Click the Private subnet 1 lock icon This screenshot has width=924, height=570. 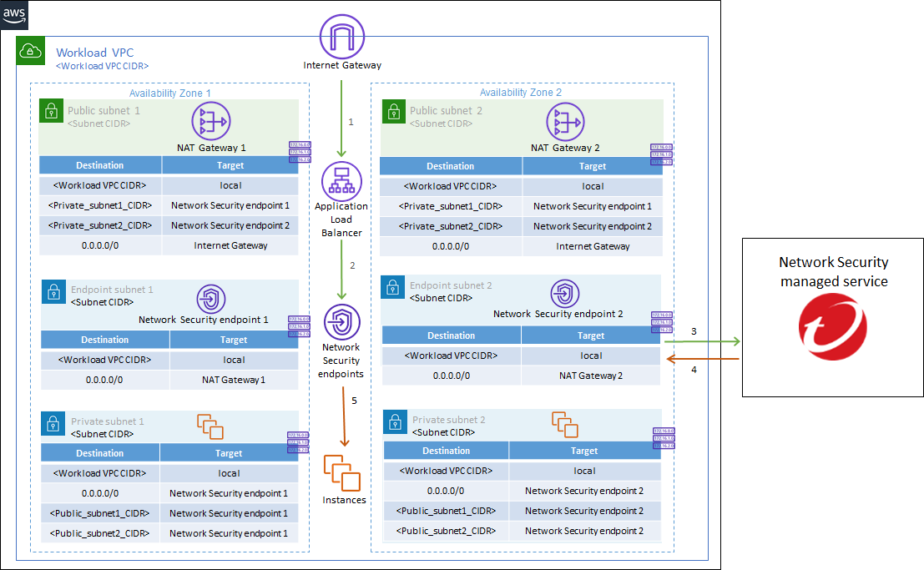point(53,424)
